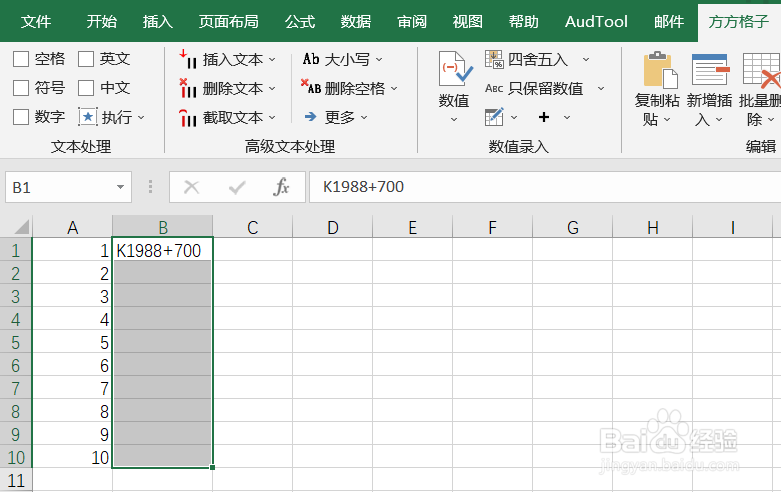Screen dimensions: 781x492
Task: Click the fx insert function icon
Action: click(x=281, y=187)
